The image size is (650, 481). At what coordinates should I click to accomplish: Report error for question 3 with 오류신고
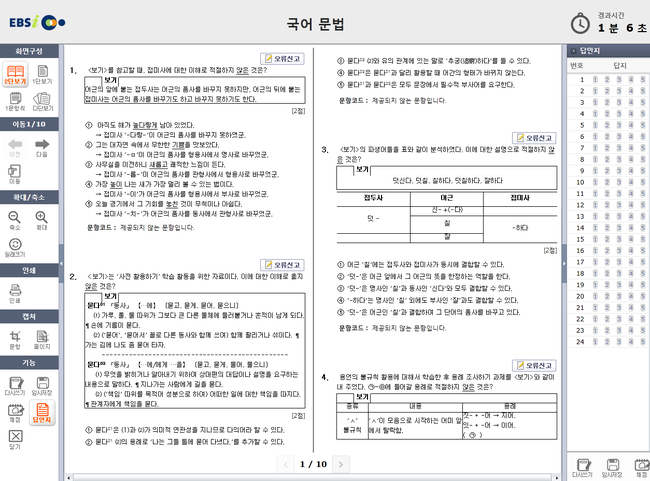[x=534, y=138]
